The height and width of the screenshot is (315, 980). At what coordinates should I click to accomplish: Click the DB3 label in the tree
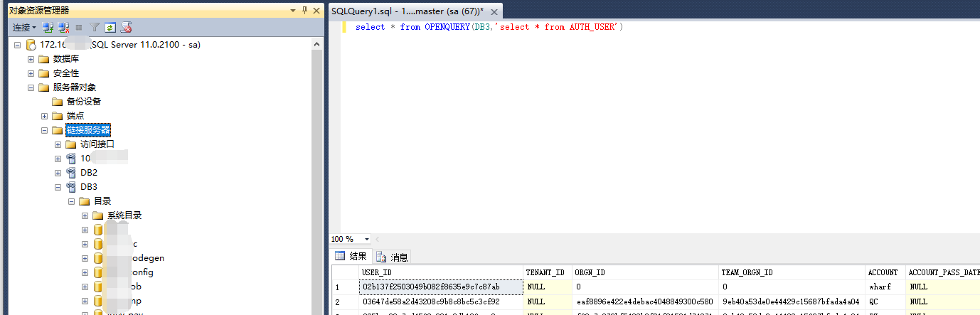89,187
